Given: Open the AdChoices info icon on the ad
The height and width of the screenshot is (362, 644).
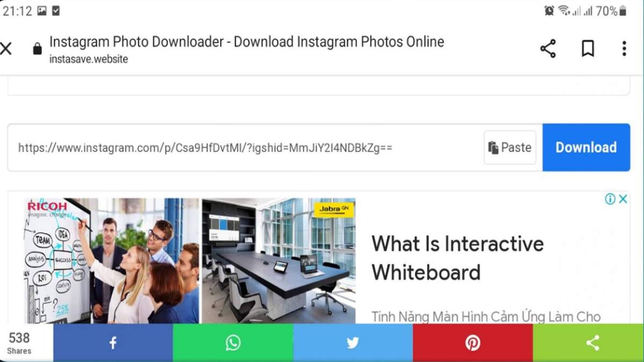Looking at the screenshot, I should [610, 198].
